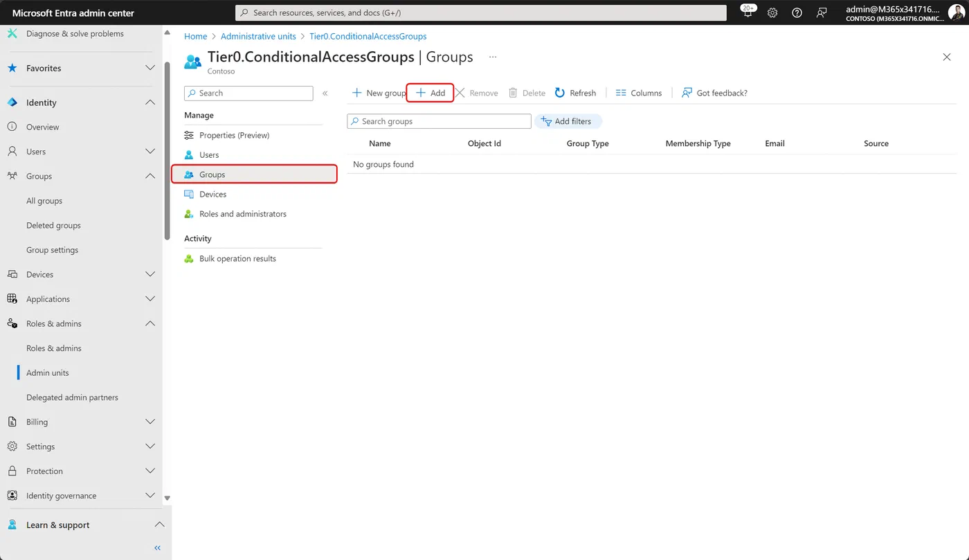The width and height of the screenshot is (969, 560).
Task: Select the Roles & admins icon
Action: tap(12, 323)
